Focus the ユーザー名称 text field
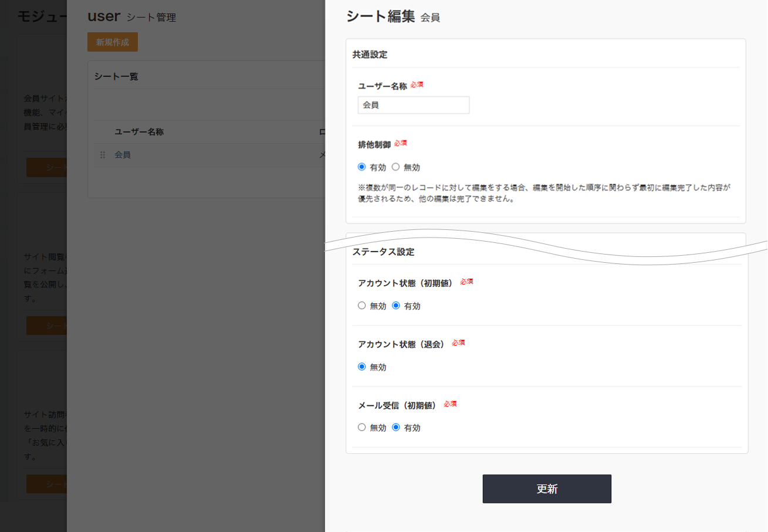 [x=414, y=105]
